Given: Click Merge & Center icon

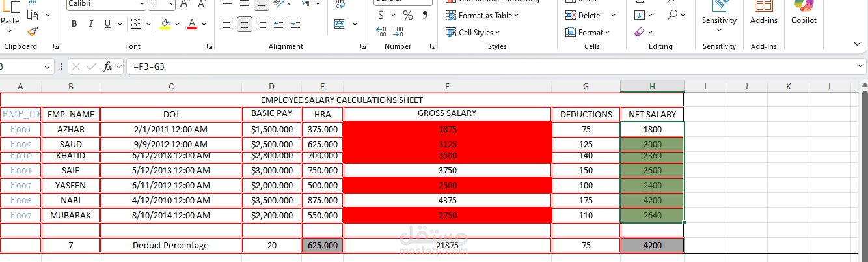Looking at the screenshot, I should [339, 24].
